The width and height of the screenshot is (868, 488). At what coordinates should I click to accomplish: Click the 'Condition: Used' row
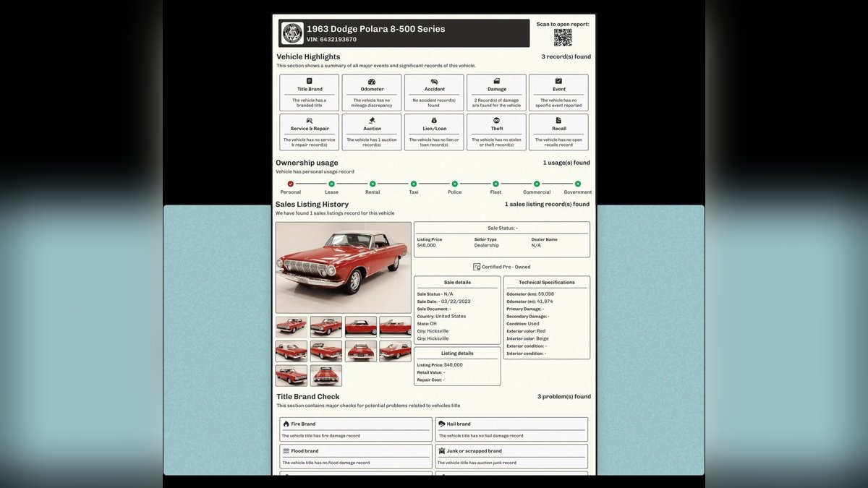point(523,324)
